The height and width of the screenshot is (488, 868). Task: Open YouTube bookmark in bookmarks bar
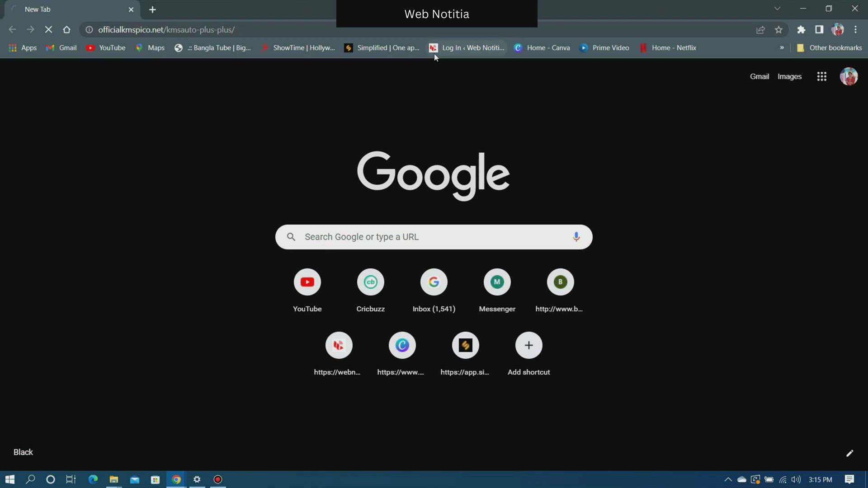[x=106, y=48]
